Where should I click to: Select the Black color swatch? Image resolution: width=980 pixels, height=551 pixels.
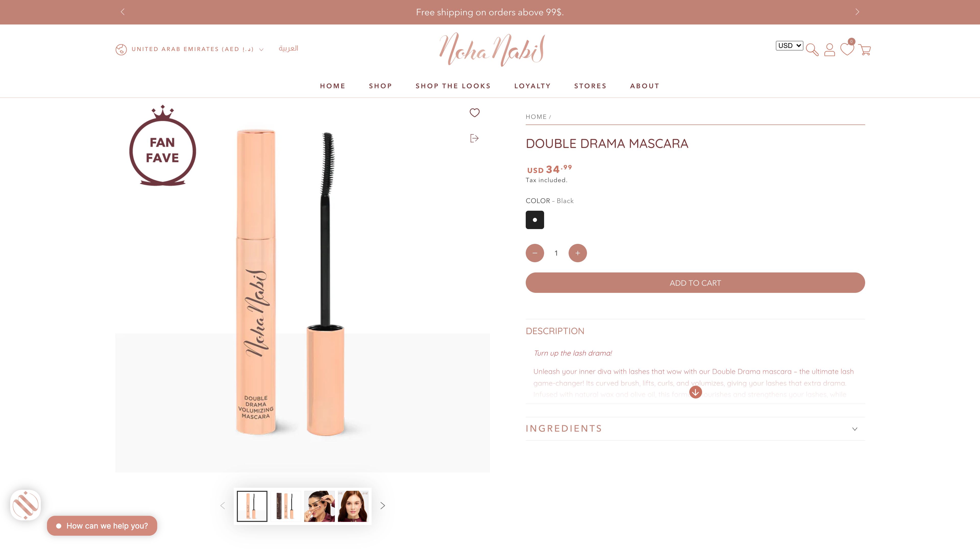534,220
